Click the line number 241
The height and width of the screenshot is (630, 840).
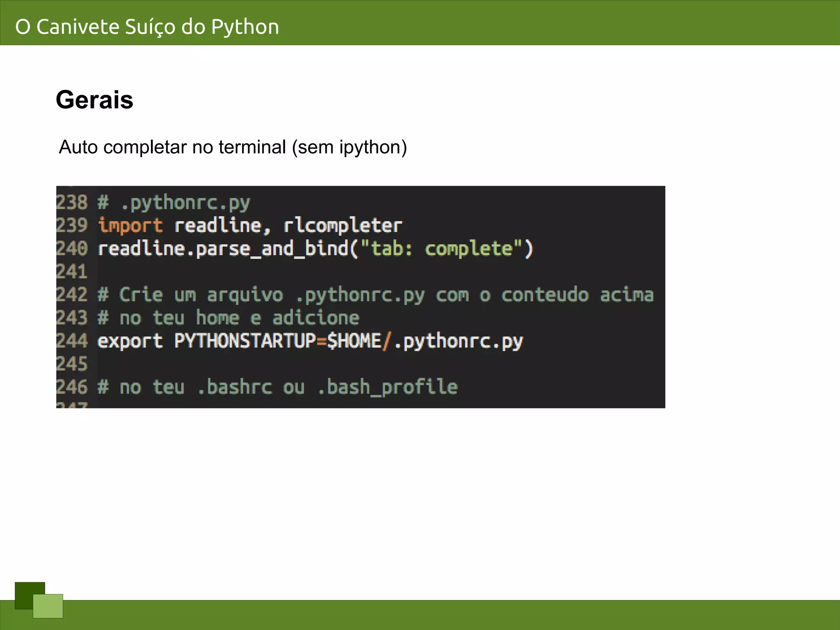pos(72,272)
